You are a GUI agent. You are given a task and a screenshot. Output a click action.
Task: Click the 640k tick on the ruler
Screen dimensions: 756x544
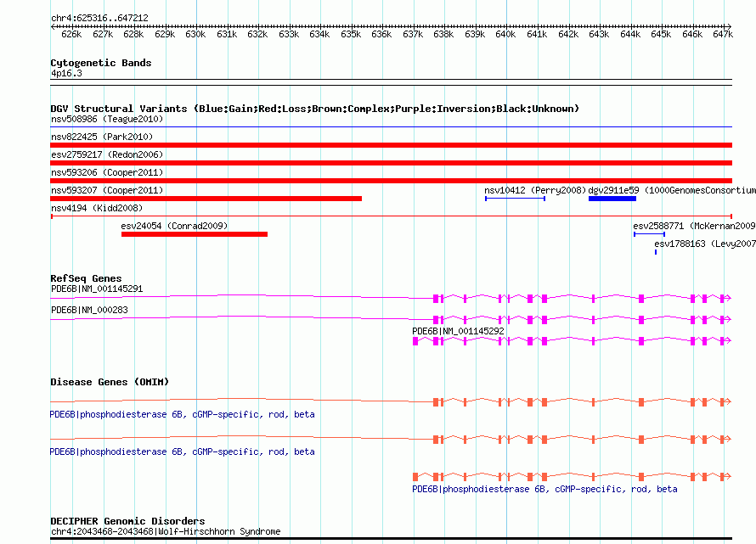(x=505, y=34)
